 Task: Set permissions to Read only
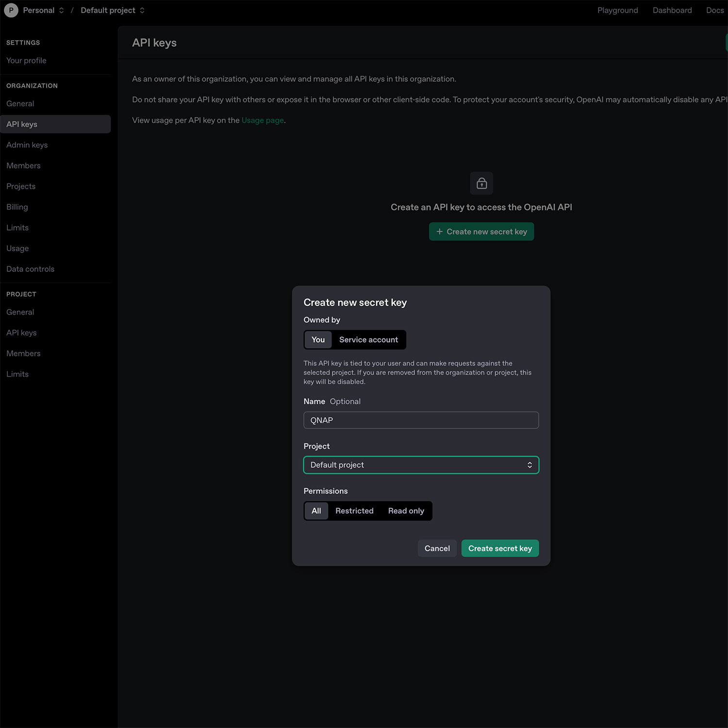(406, 511)
